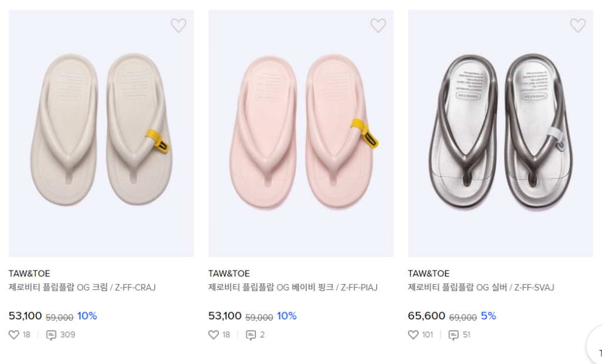This screenshot has height=364, width=602.
Task: Open silver flip flop product image
Action: coord(500,133)
